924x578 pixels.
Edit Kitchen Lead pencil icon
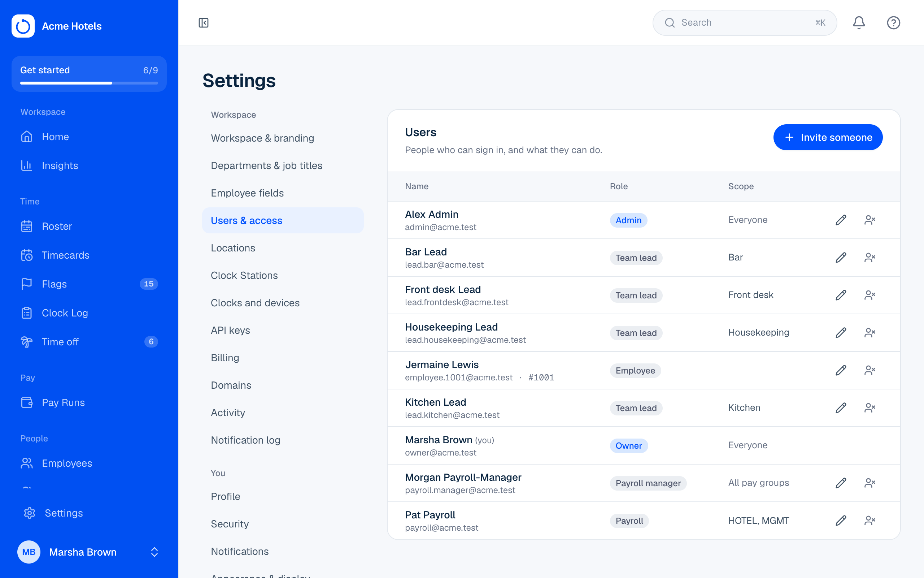(x=841, y=407)
